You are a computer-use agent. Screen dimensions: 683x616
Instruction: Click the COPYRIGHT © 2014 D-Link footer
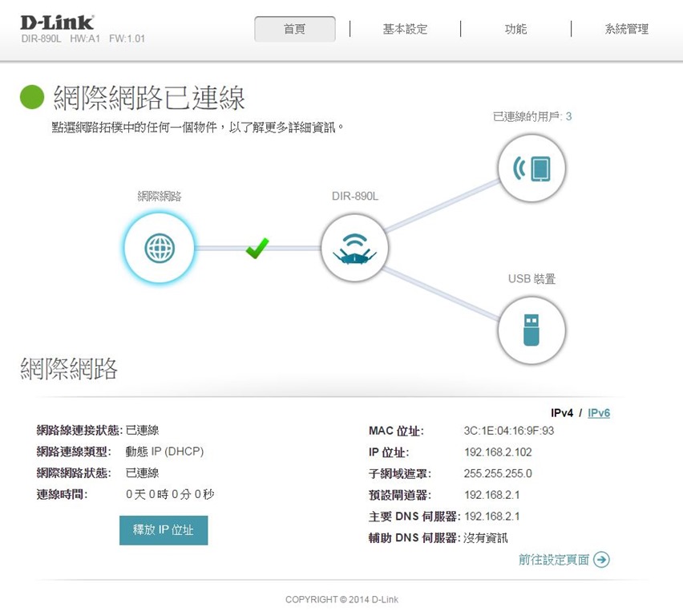click(x=341, y=599)
